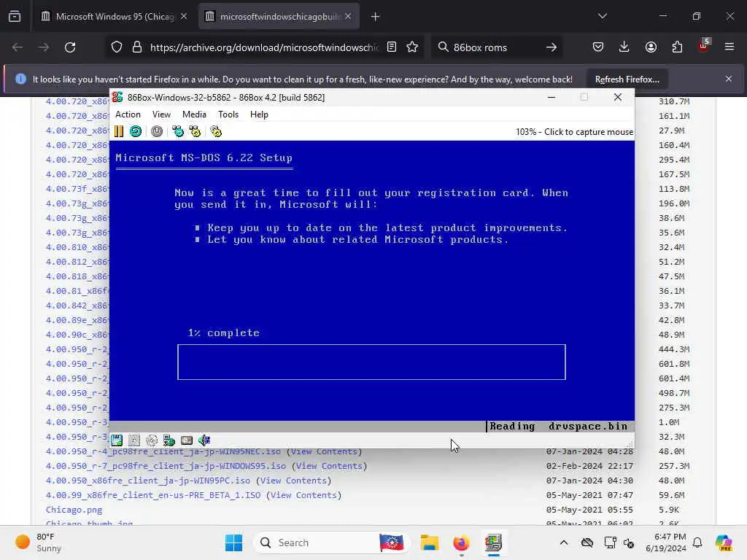Click floppy drive A status icon
This screenshot has height=560, width=747.
[117, 440]
